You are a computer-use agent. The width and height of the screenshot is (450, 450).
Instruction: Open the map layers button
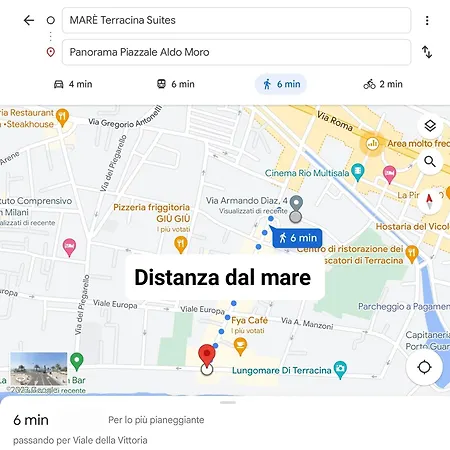(430, 126)
